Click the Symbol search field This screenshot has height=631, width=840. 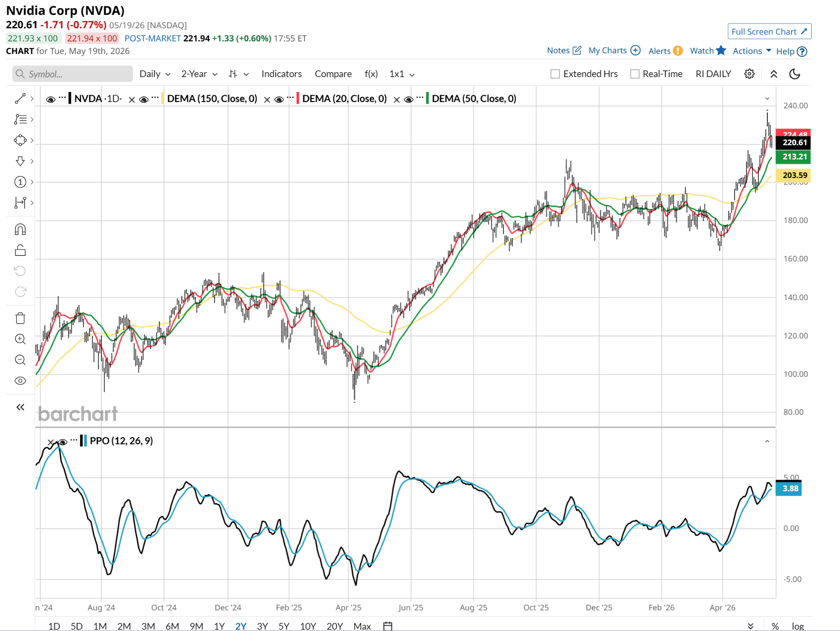click(x=73, y=74)
